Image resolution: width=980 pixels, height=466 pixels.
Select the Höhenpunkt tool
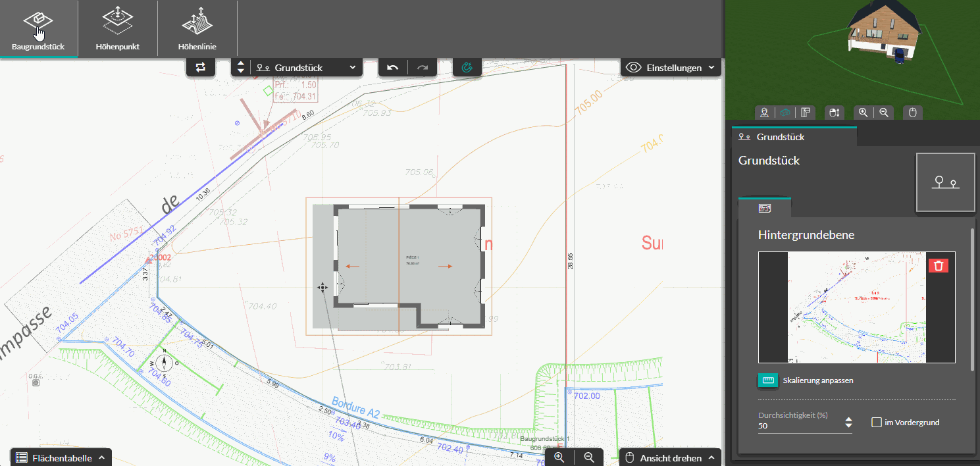pyautogui.click(x=117, y=29)
